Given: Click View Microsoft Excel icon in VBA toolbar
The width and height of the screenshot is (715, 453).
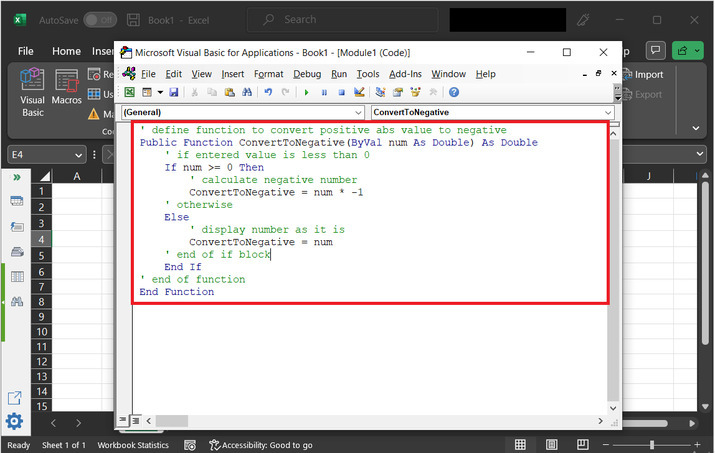Looking at the screenshot, I should pos(130,92).
